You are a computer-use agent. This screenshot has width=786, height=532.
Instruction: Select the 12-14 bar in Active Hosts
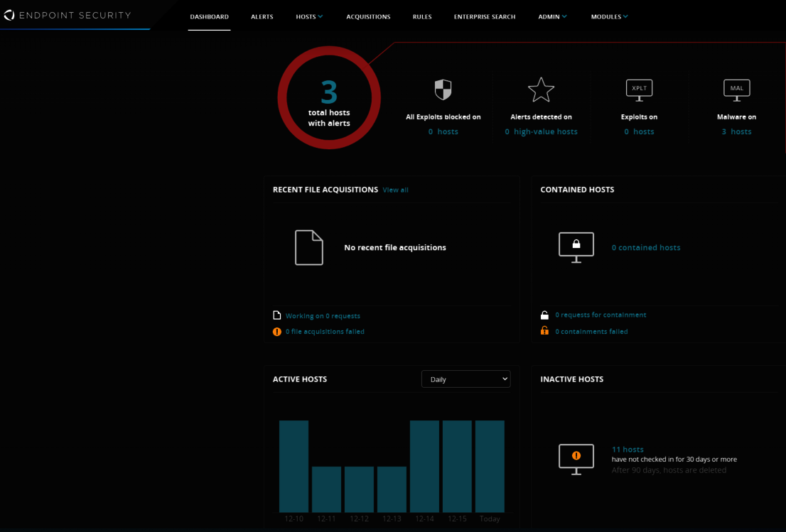tap(424, 465)
